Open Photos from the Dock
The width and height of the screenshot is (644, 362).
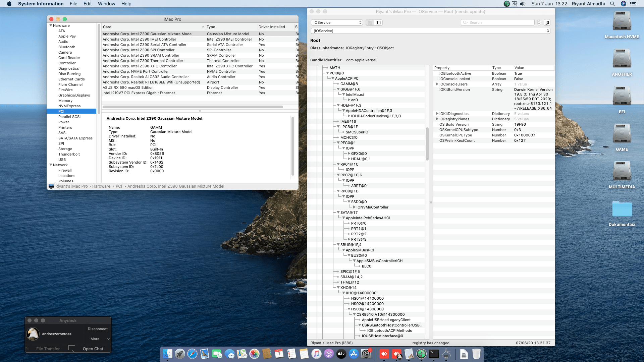[254, 354]
